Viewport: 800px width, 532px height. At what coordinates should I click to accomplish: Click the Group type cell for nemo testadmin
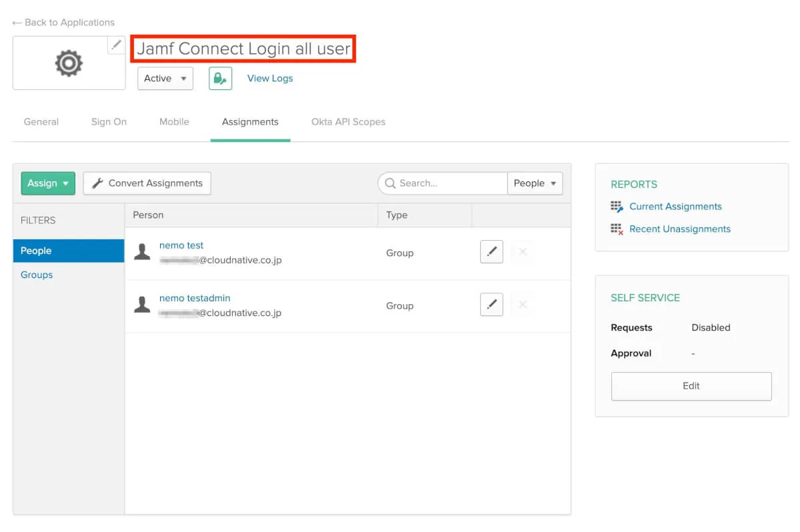point(400,305)
